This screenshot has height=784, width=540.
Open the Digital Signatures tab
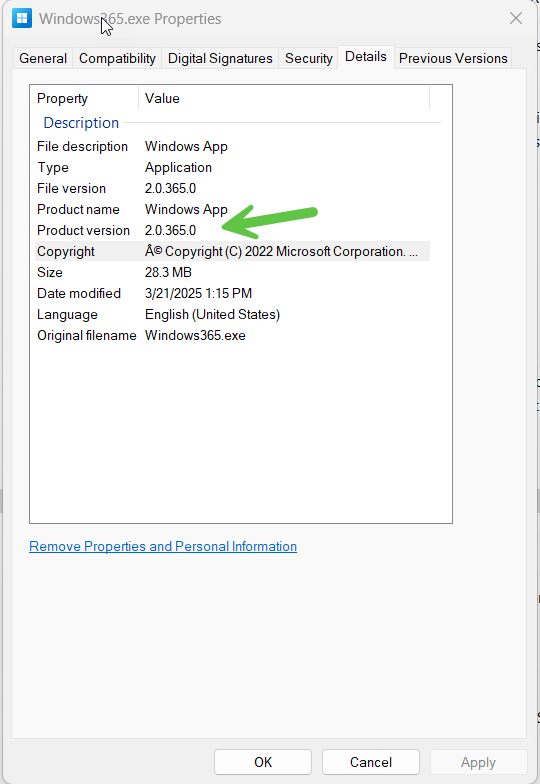pyautogui.click(x=220, y=58)
